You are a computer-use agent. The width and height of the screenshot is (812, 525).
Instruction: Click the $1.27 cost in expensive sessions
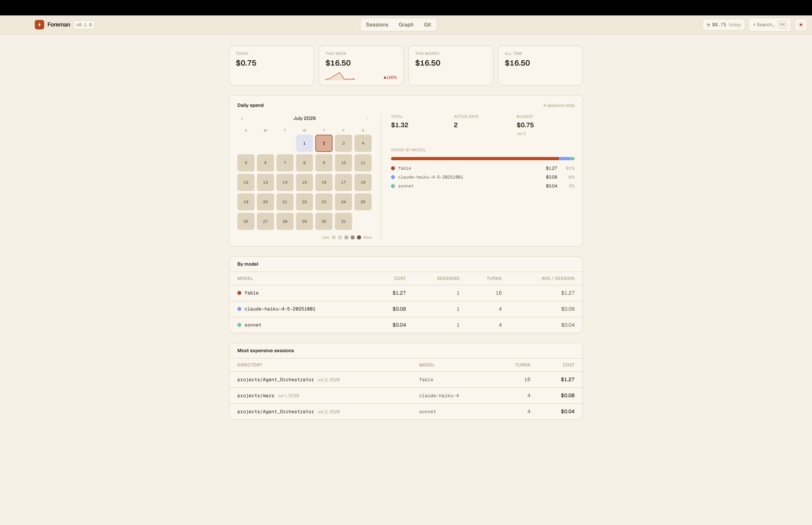[567, 379]
